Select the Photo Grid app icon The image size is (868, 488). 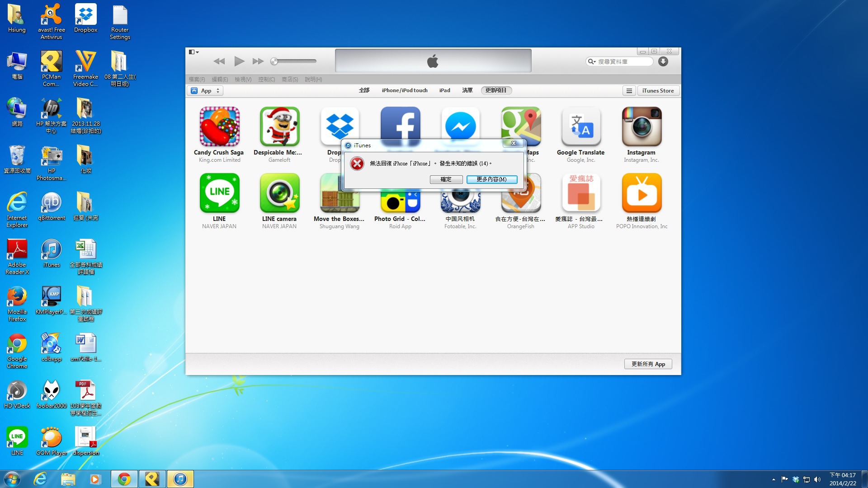coord(400,201)
